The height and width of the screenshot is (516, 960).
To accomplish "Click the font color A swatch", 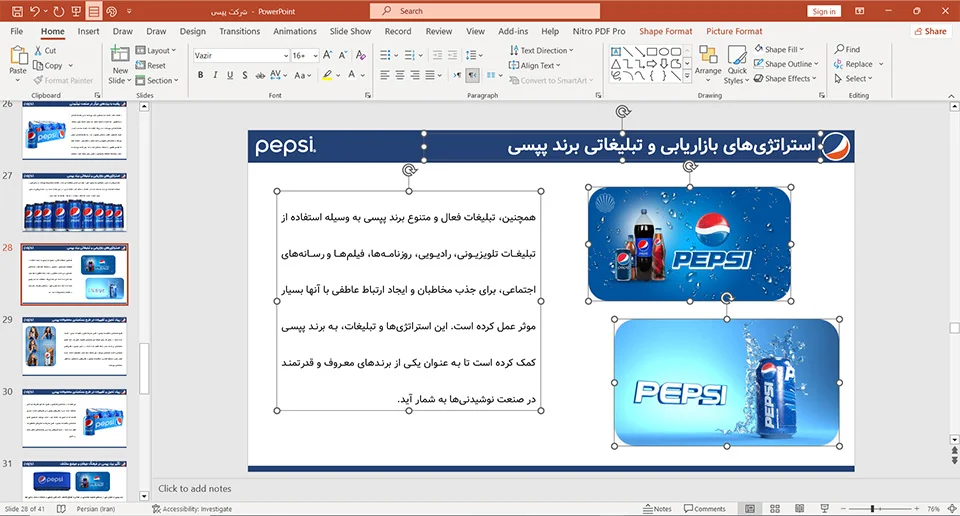I will click(351, 75).
